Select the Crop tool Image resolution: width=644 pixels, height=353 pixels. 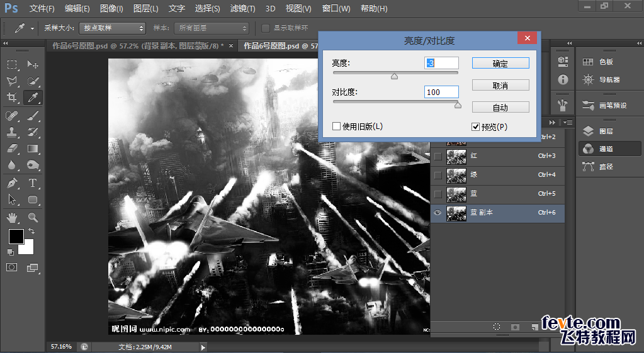point(12,98)
